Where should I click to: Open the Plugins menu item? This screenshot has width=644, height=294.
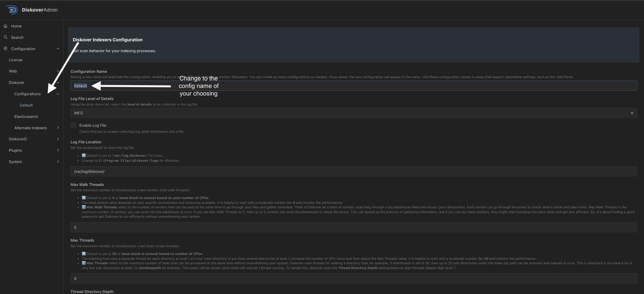(15, 150)
